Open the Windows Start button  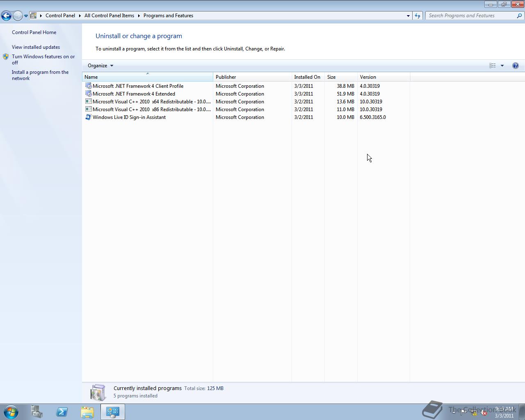(x=11, y=412)
